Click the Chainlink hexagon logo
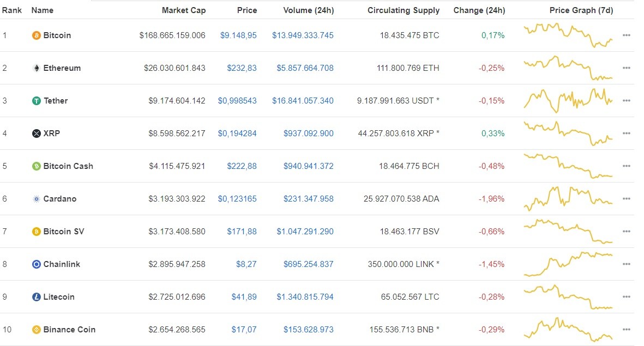 tap(36, 264)
